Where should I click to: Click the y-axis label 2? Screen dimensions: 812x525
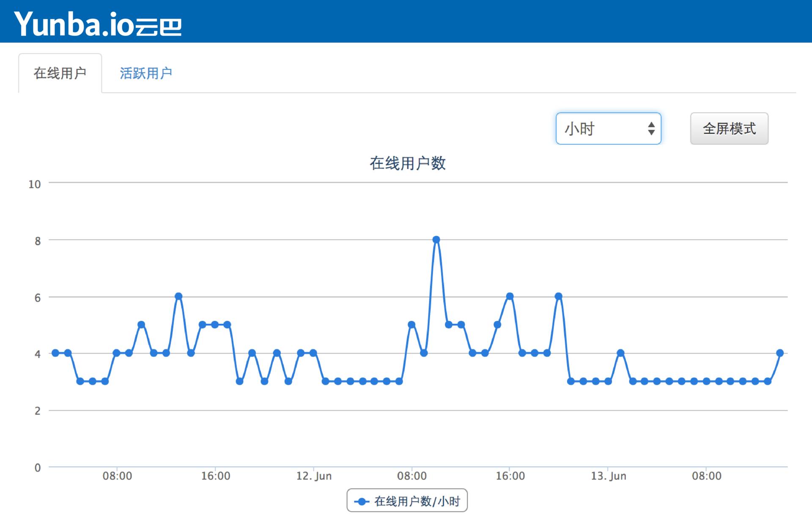(x=38, y=411)
